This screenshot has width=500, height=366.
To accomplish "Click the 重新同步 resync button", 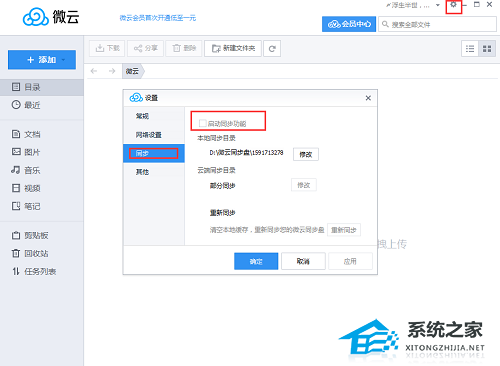I will (x=344, y=230).
